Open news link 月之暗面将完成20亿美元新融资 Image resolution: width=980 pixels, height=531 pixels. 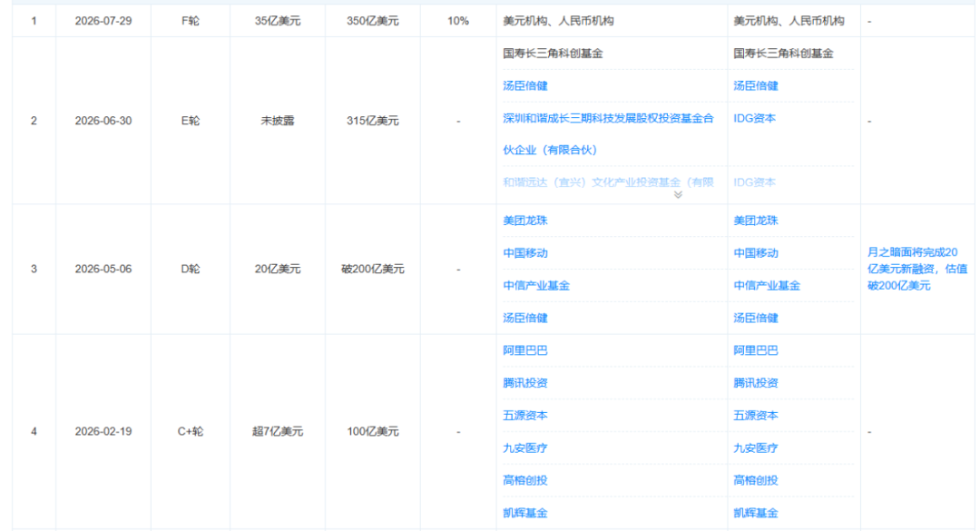pyautogui.click(x=916, y=269)
